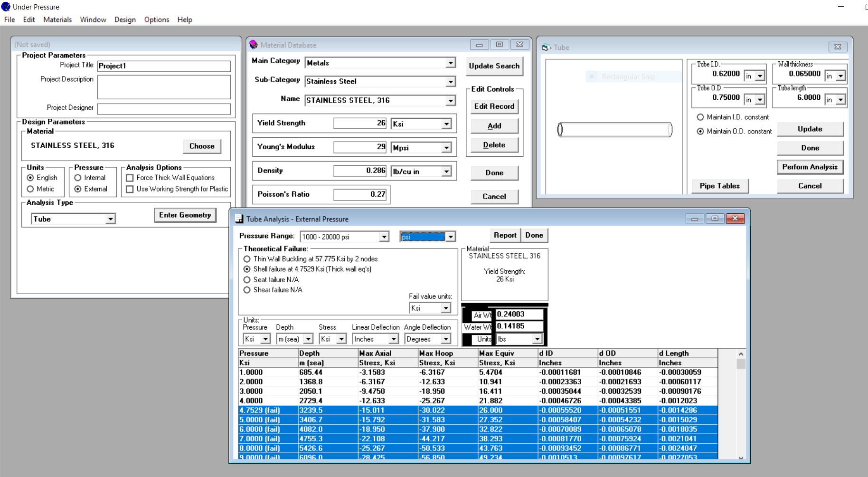Select Thin Wall Buckling failure option
The image size is (868, 477).
pos(247,259)
